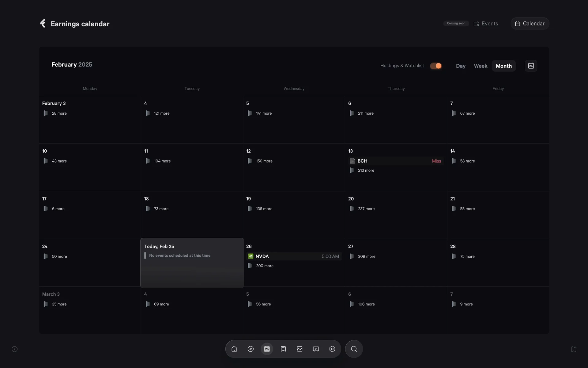Open the Events tab in header
The height and width of the screenshot is (368, 588).
[x=486, y=24]
